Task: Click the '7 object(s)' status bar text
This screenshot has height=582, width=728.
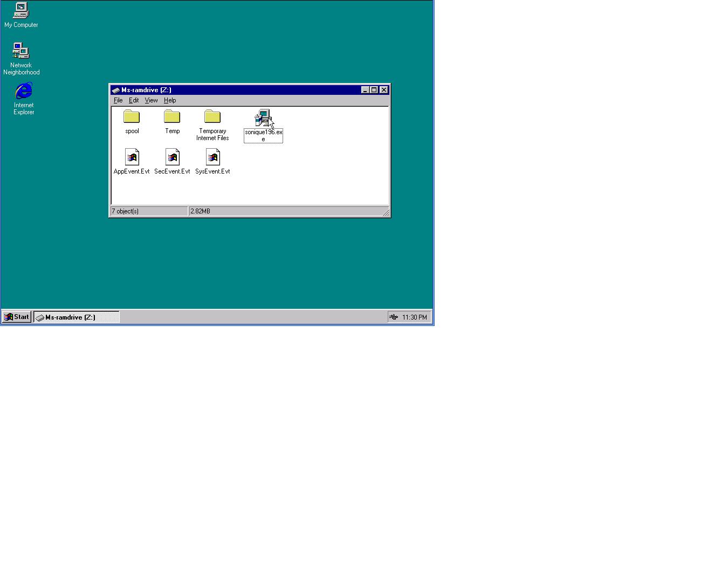Action: (125, 211)
